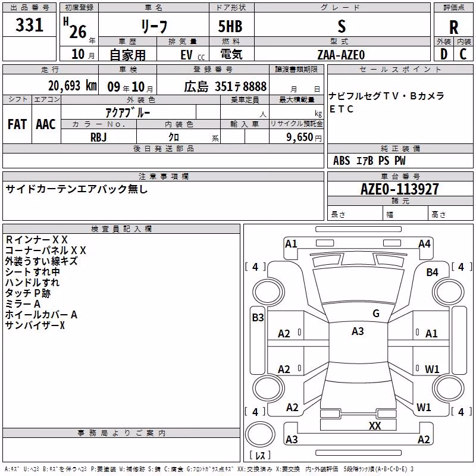Select registration number 広島 351テ8888
Viewport: 476px width, 476px height.
225,87
